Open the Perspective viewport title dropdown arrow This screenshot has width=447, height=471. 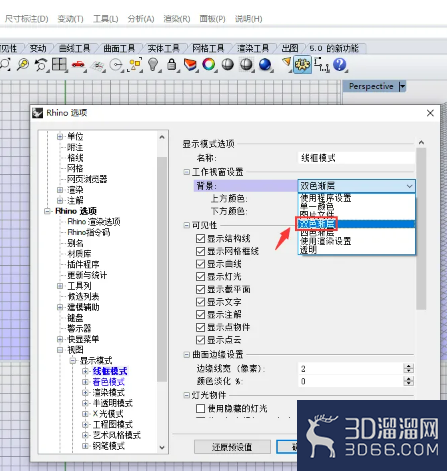click(x=402, y=87)
